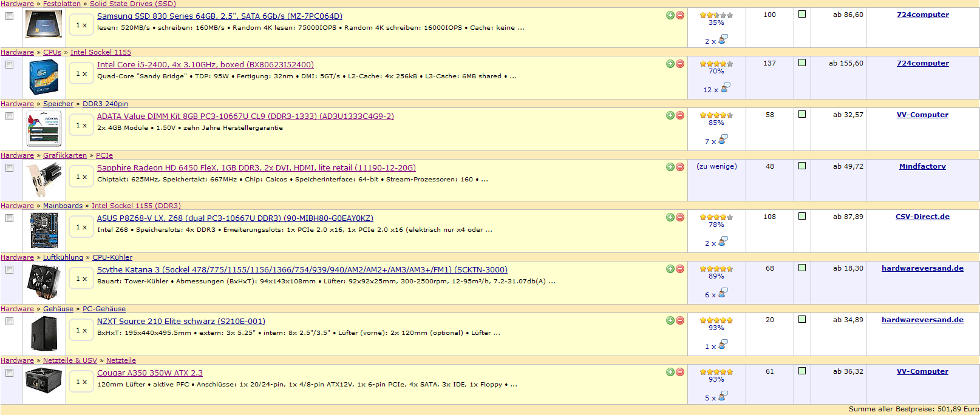Visit hardwareversand.de in the NZXT Source 210 row
The image size is (980, 415).
(922, 320)
